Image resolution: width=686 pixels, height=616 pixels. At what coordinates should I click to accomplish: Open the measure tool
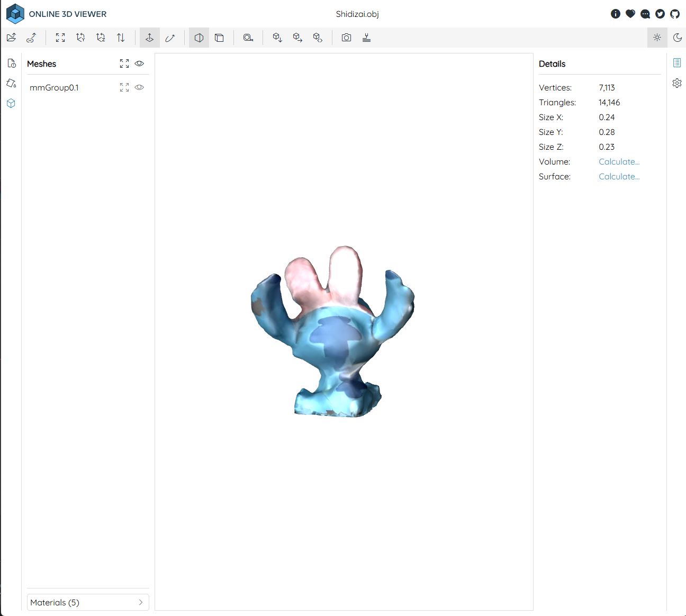[x=248, y=38]
